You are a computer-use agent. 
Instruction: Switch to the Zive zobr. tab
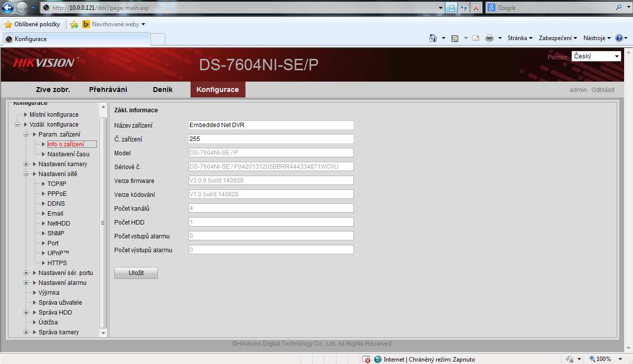click(53, 90)
